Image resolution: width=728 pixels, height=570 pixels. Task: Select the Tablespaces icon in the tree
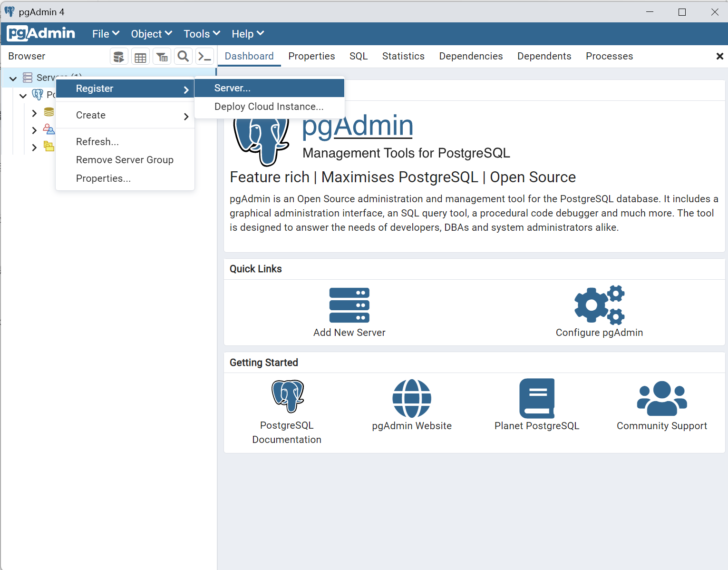pos(49,147)
